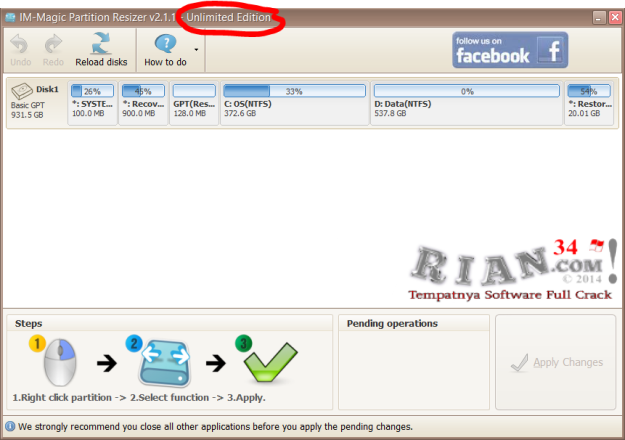Select the D: Data(NTFS) partition
Image resolution: width=625 pixels, height=440 pixels.
[x=466, y=103]
